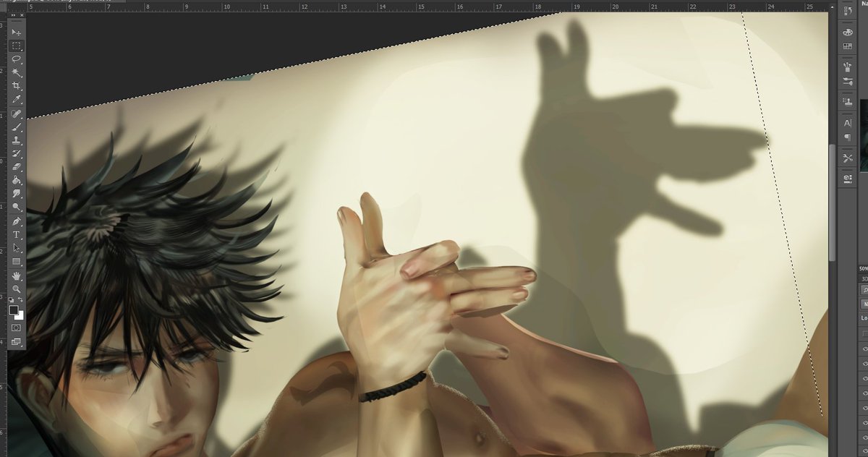Pick the Clone Stamp tool
Screen dimensions: 868x457
[17, 141]
